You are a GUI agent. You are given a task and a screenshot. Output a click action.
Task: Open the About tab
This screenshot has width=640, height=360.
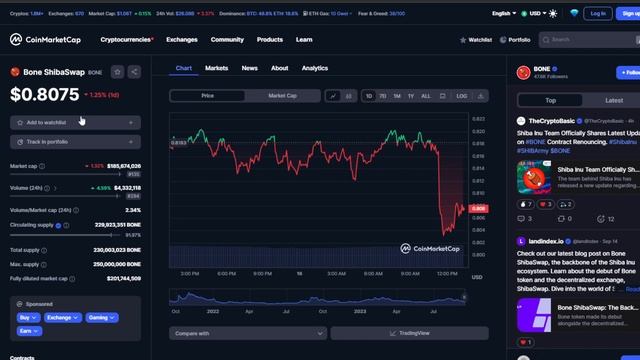(280, 68)
